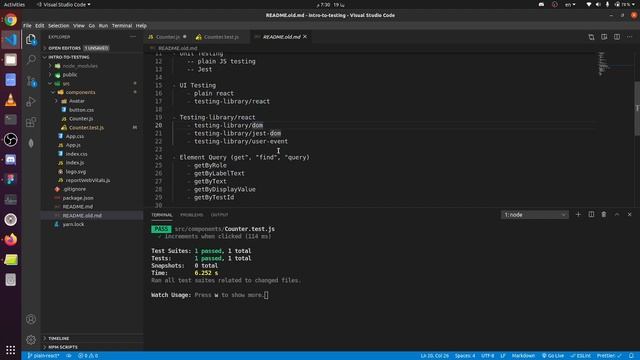Change language mode from Markdown
The image size is (640, 360).
tap(523, 356)
